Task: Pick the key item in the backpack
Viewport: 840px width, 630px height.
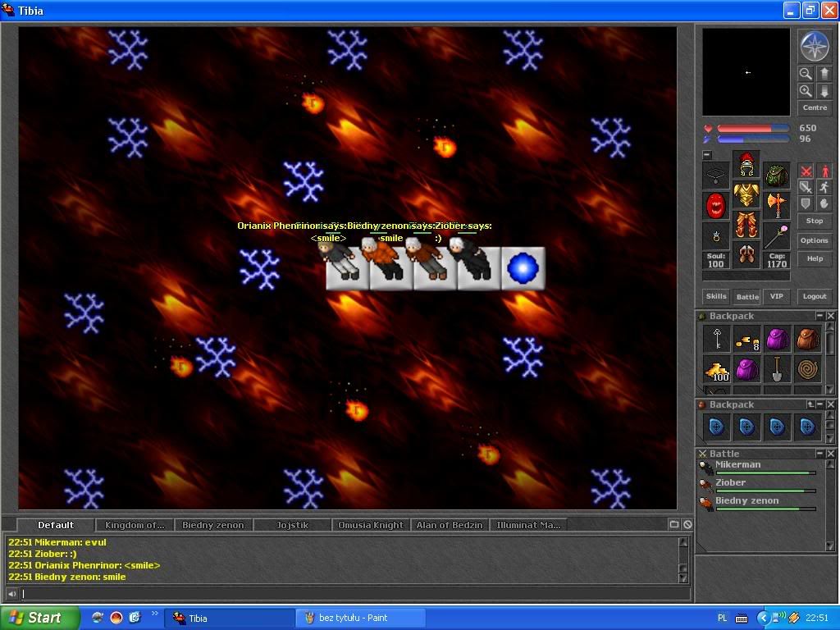Action: pos(717,339)
